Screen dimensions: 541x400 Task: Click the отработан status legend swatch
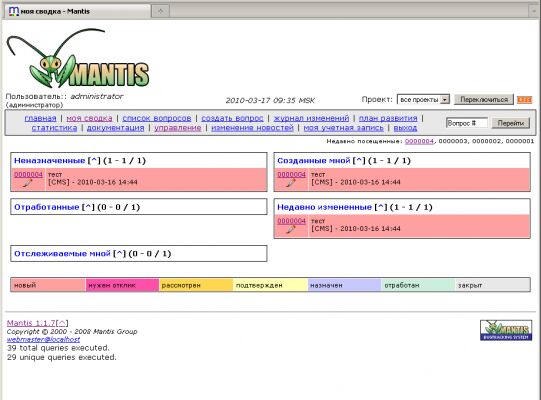point(418,285)
